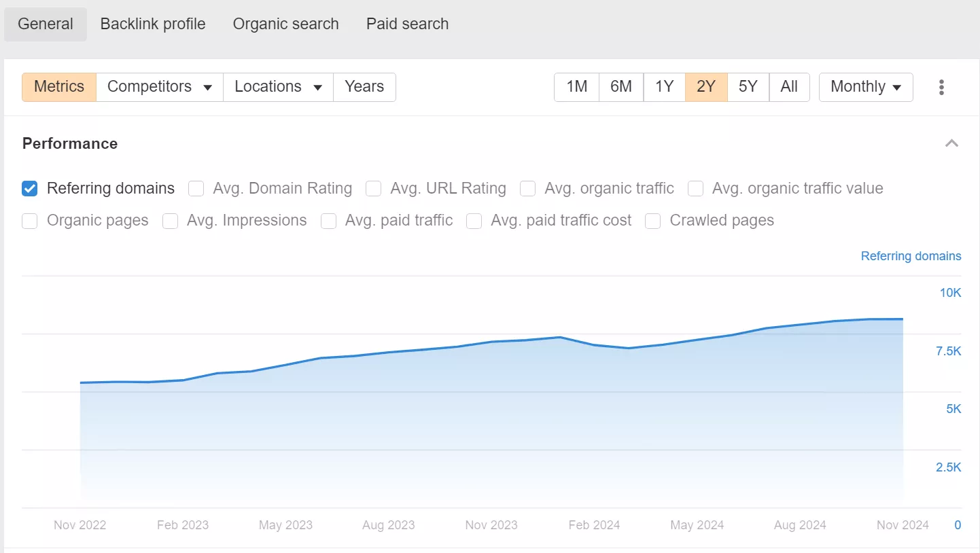This screenshot has width=980, height=553.
Task: Select the 1Y time range
Action: [x=664, y=87]
